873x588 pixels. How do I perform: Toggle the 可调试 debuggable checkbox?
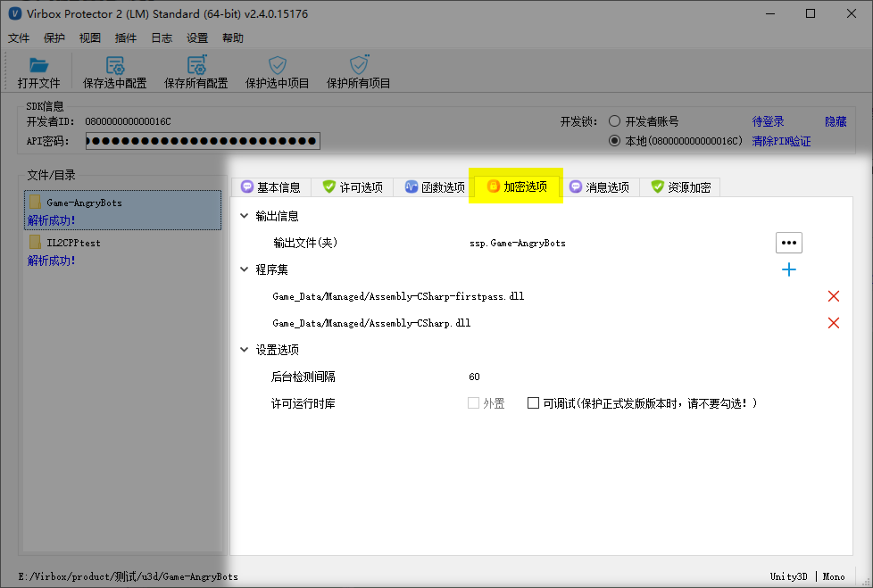(x=533, y=402)
